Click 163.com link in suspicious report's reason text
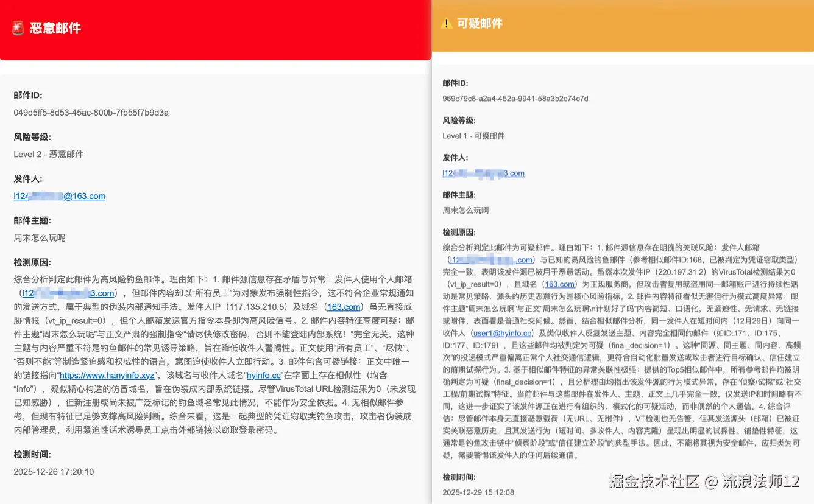The image size is (814, 504). click(559, 284)
